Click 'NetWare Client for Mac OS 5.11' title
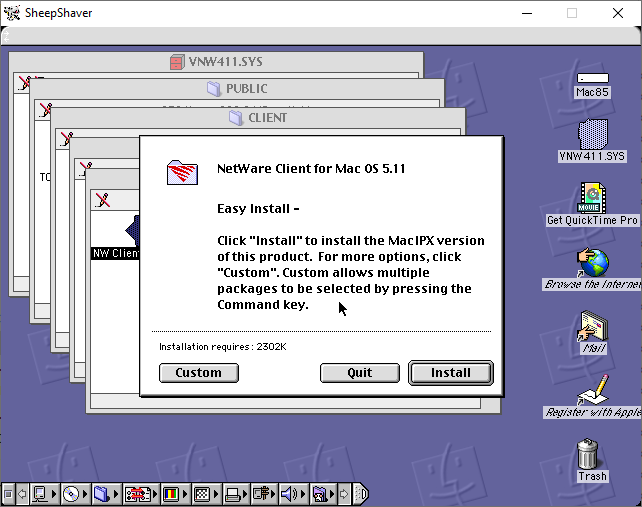 coord(311,169)
